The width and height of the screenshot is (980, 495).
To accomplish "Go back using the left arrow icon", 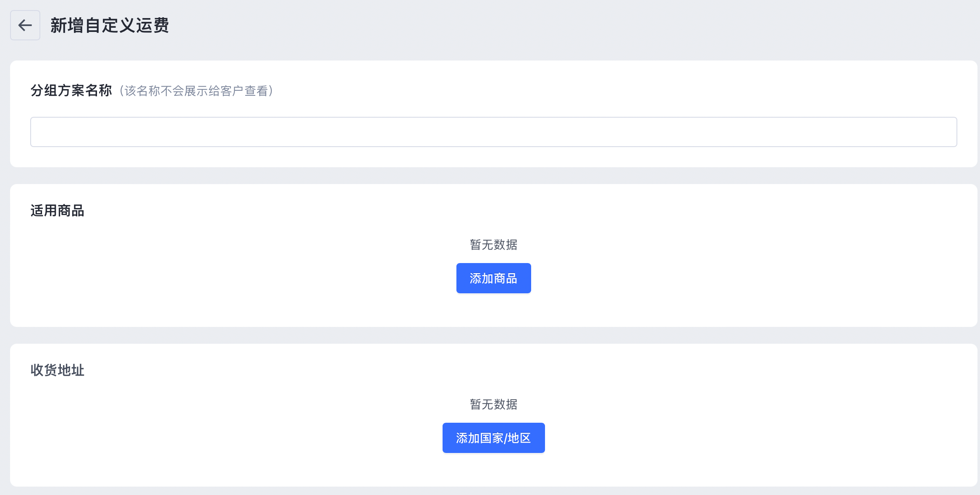I will [25, 25].
